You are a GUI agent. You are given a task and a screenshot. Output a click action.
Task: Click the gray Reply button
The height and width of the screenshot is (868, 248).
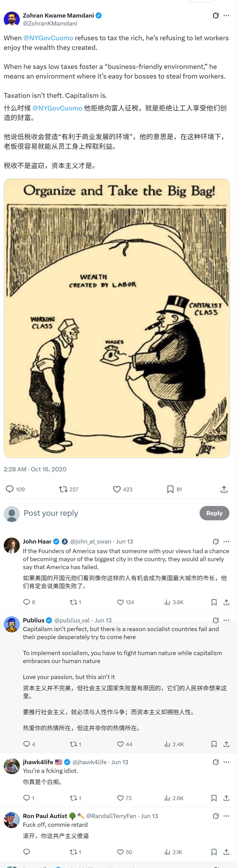[214, 513]
